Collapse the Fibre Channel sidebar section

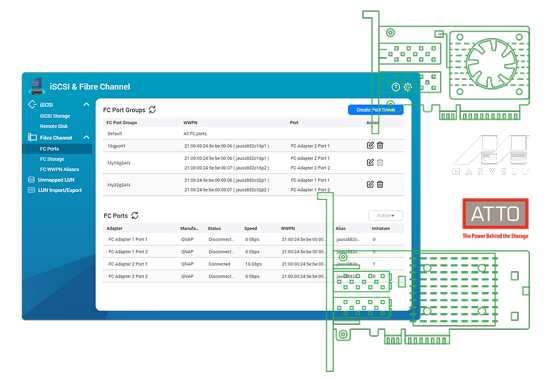pos(86,138)
